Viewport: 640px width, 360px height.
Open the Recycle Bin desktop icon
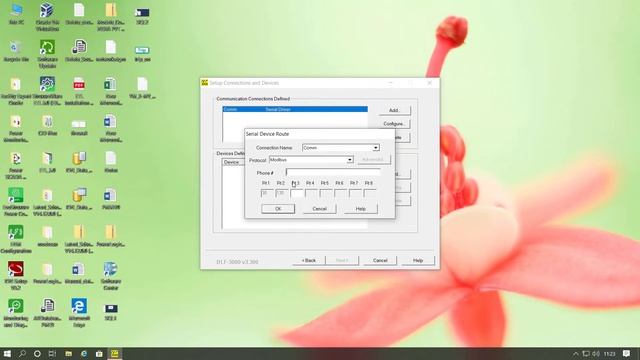click(x=16, y=51)
